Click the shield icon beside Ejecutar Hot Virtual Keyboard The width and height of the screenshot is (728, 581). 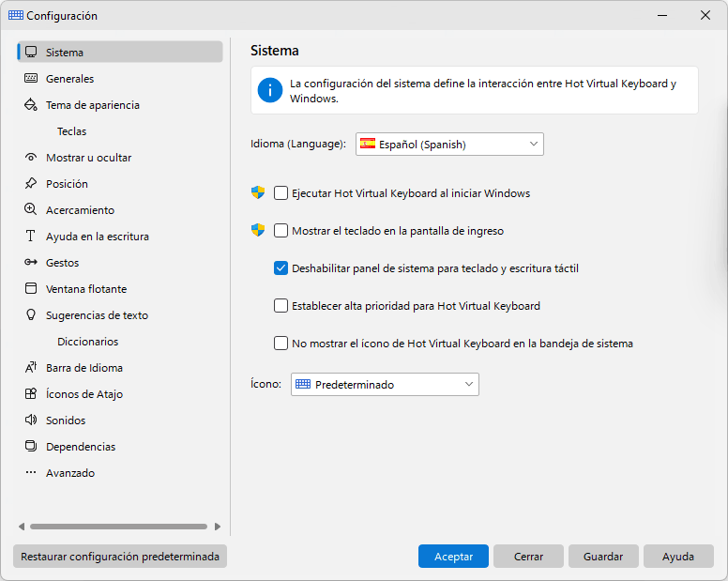[x=258, y=192]
